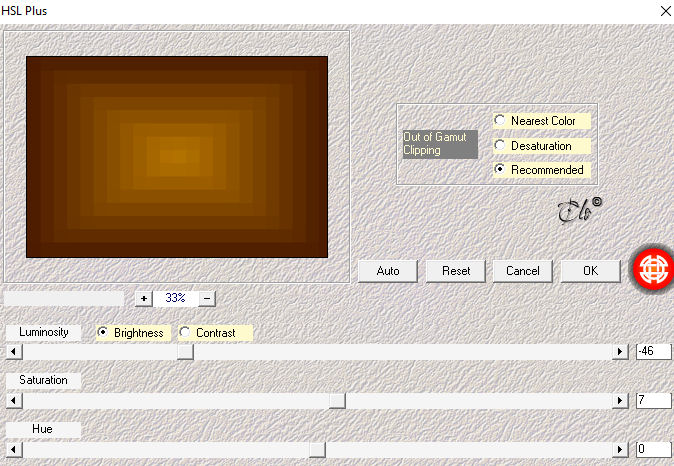Screen dimensions: 674x466
Task: Reset all HSL values
Action: click(456, 271)
